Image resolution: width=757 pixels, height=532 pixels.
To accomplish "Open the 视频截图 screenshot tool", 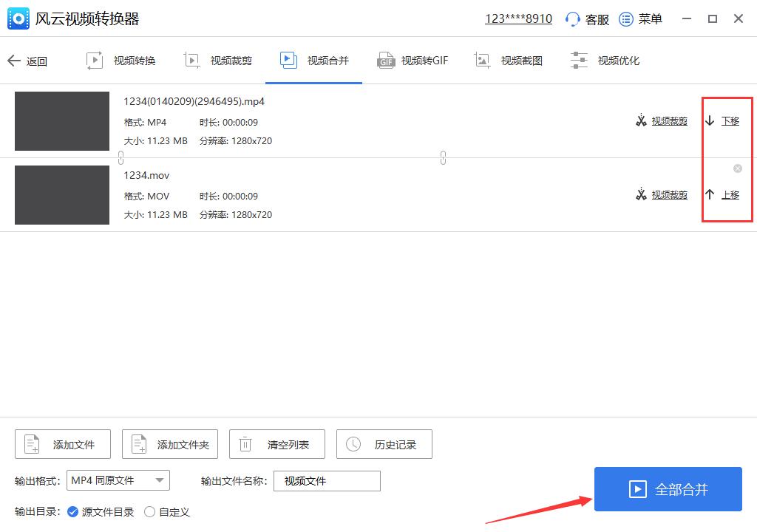I will (x=510, y=60).
